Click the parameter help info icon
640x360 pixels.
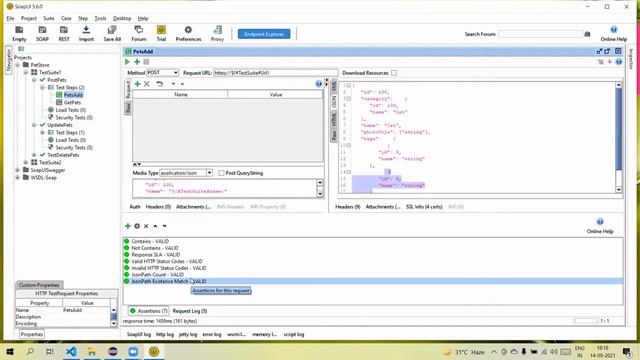click(319, 84)
